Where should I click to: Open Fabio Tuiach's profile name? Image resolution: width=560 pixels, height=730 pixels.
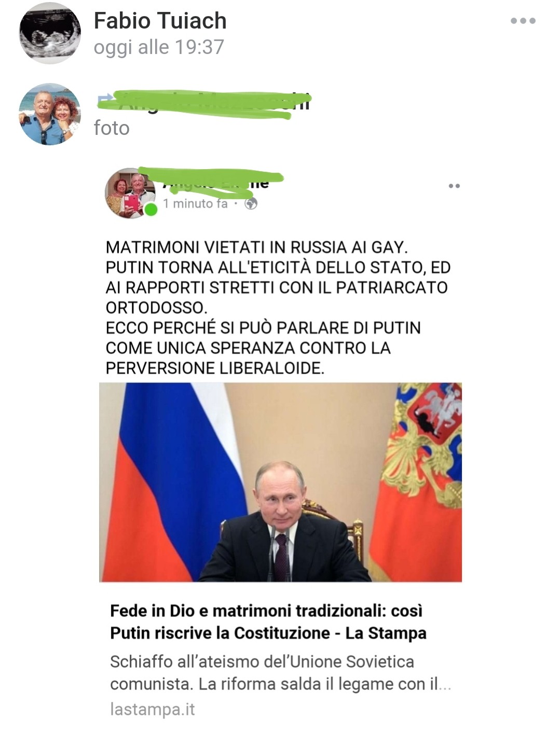[x=160, y=21]
